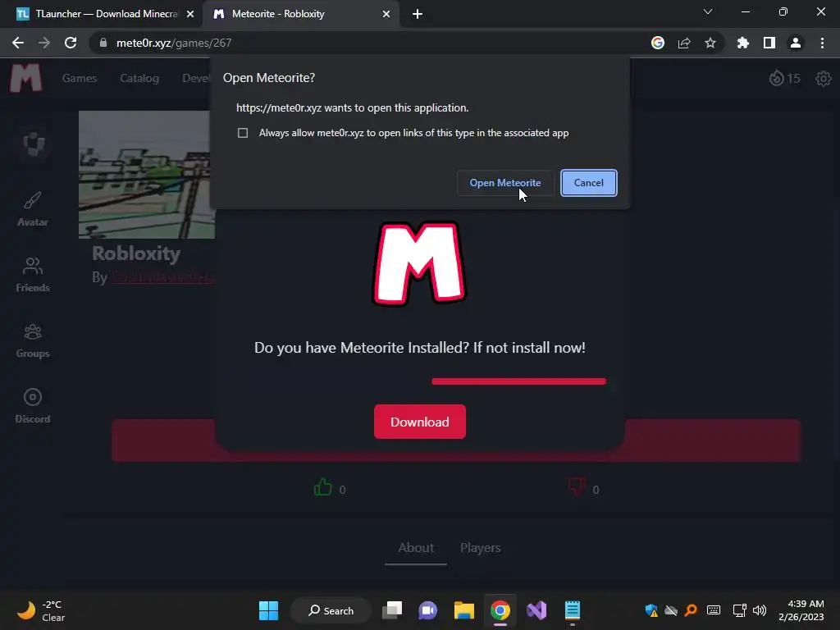Switch to the Players tab
Viewport: 840px width, 630px height.
[x=481, y=548]
